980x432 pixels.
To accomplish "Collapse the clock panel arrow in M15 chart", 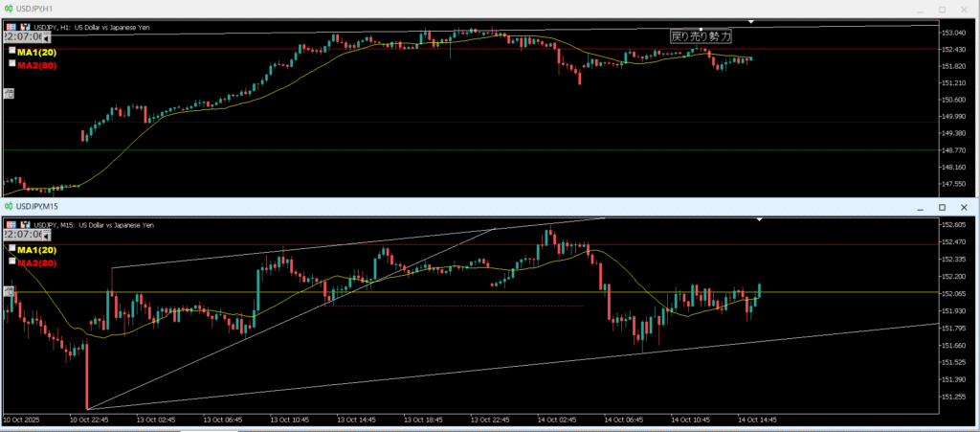I will pyautogui.click(x=45, y=236).
